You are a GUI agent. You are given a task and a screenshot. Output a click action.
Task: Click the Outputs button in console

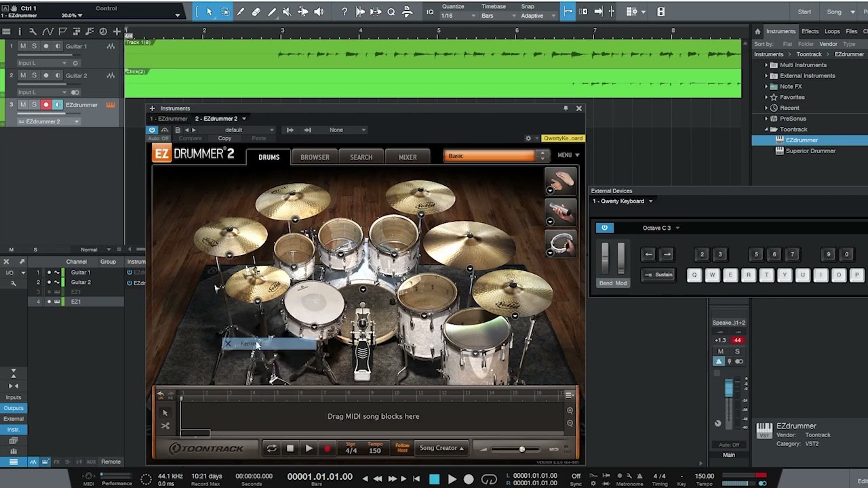click(x=13, y=408)
